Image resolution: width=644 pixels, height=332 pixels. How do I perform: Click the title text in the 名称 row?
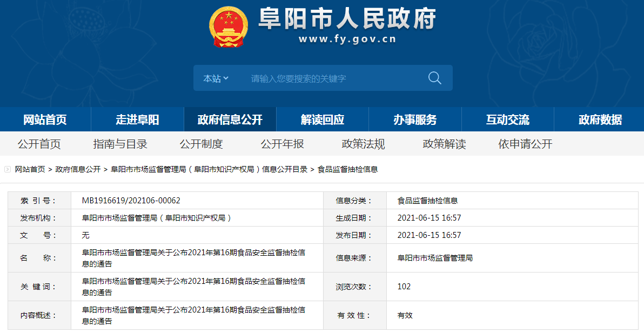tap(193, 258)
